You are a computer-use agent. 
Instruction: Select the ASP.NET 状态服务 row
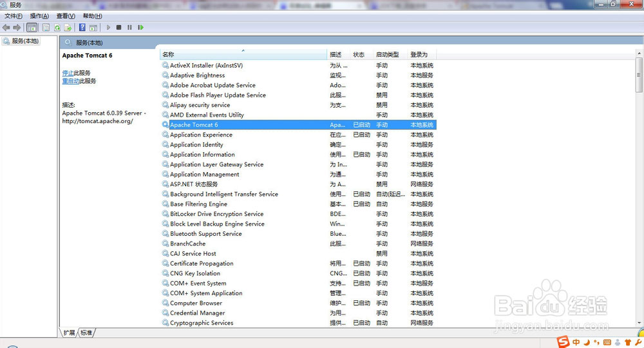[x=298, y=184]
